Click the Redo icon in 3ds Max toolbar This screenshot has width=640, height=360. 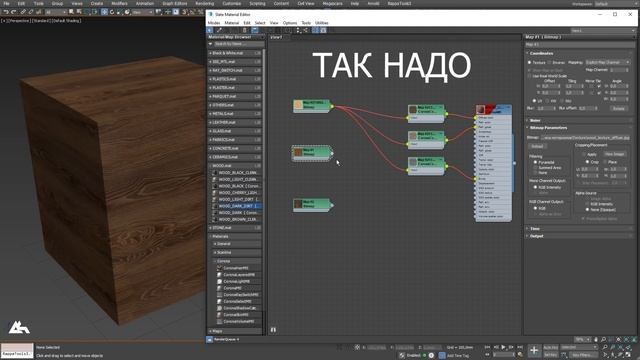(13, 12)
